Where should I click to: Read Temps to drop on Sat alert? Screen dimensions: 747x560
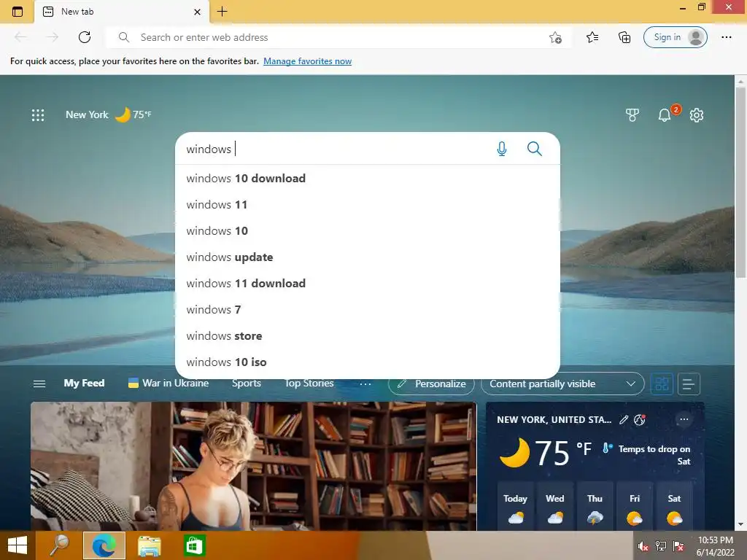click(646, 455)
